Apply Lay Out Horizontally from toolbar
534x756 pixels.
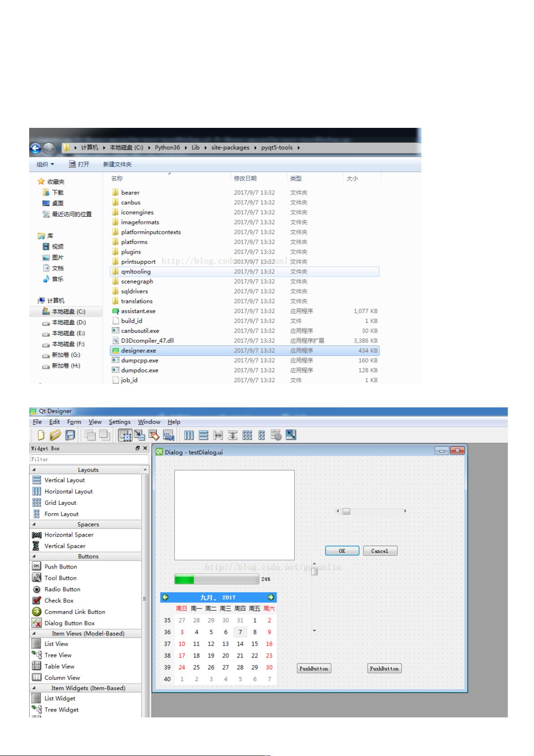coord(189,435)
